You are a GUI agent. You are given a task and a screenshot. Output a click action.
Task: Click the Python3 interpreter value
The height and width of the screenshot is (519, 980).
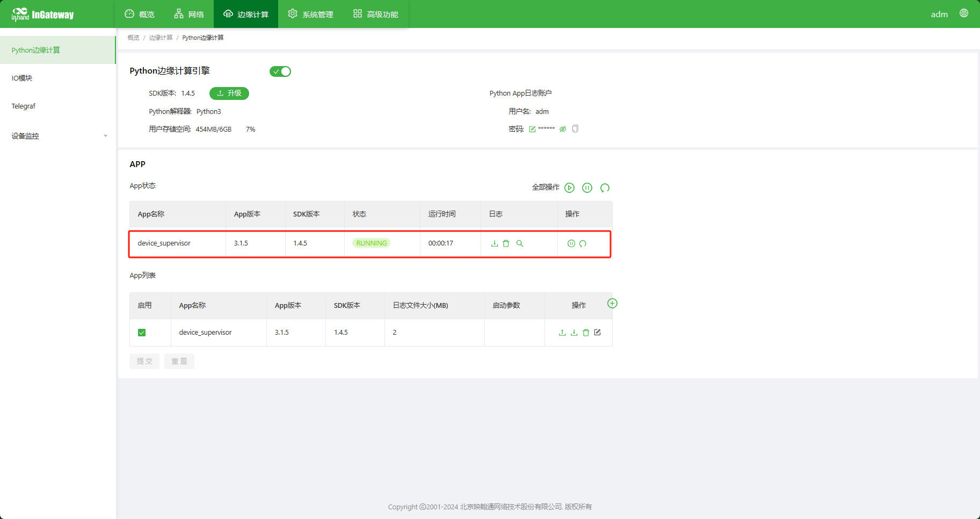pyautogui.click(x=208, y=112)
